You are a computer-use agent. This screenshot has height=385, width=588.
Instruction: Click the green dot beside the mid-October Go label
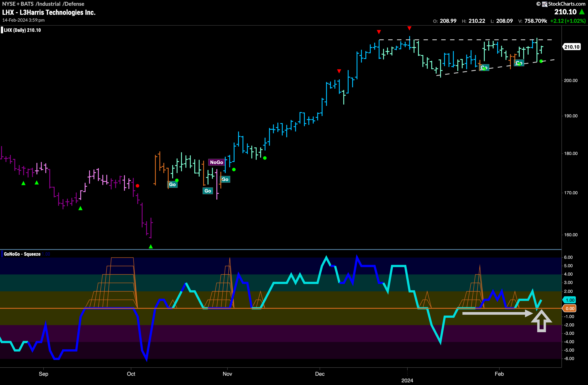tap(177, 180)
